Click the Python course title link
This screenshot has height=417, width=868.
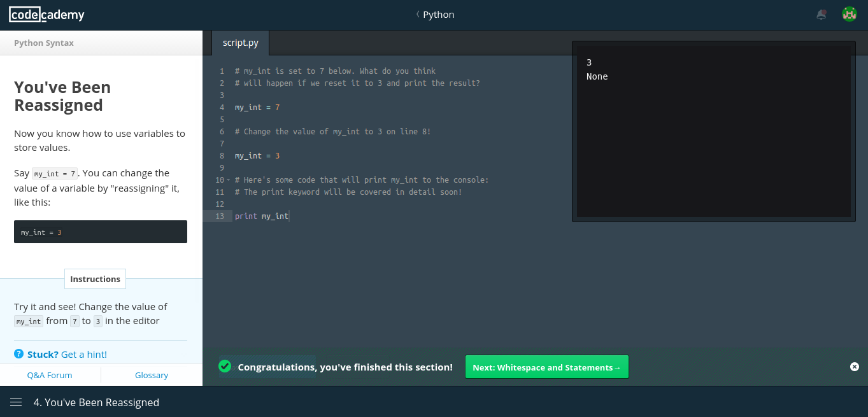[439, 15]
